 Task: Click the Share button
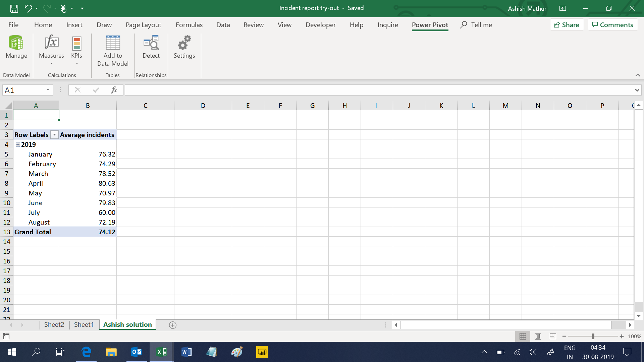(567, 25)
